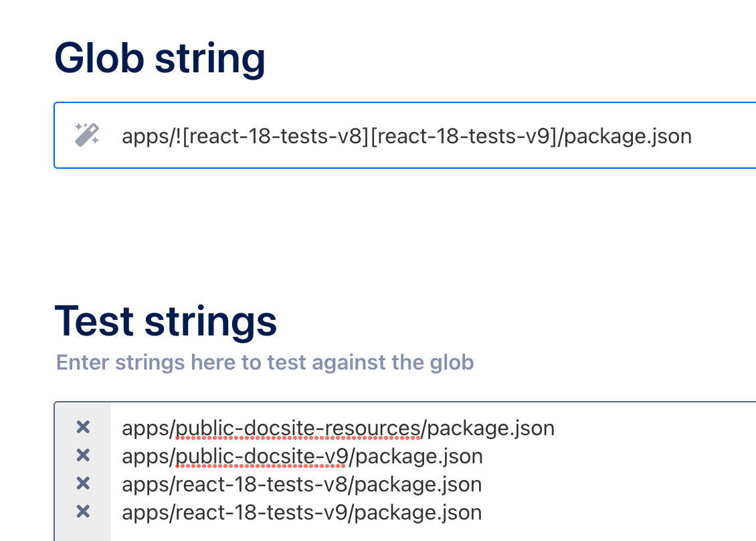Click the X mismatch icon beside react-18-tests-v8

coord(83,483)
